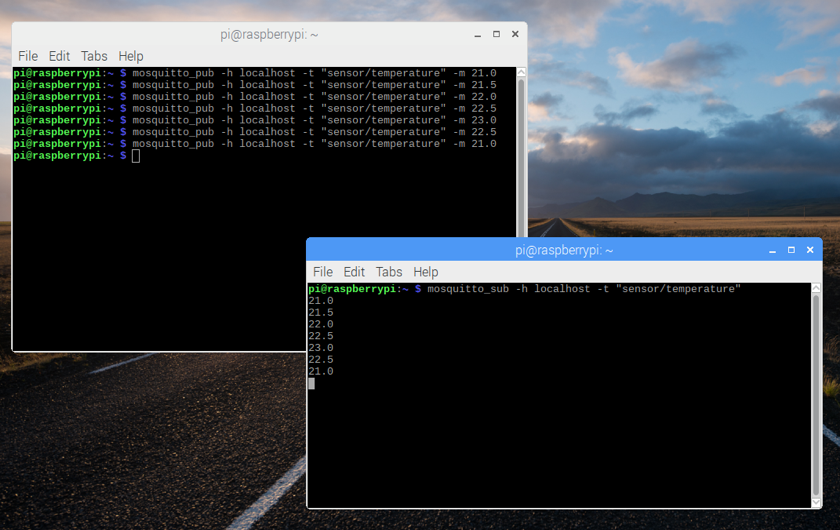Open Help menu in the publisher terminal window
The image size is (840, 530).
pyautogui.click(x=131, y=56)
